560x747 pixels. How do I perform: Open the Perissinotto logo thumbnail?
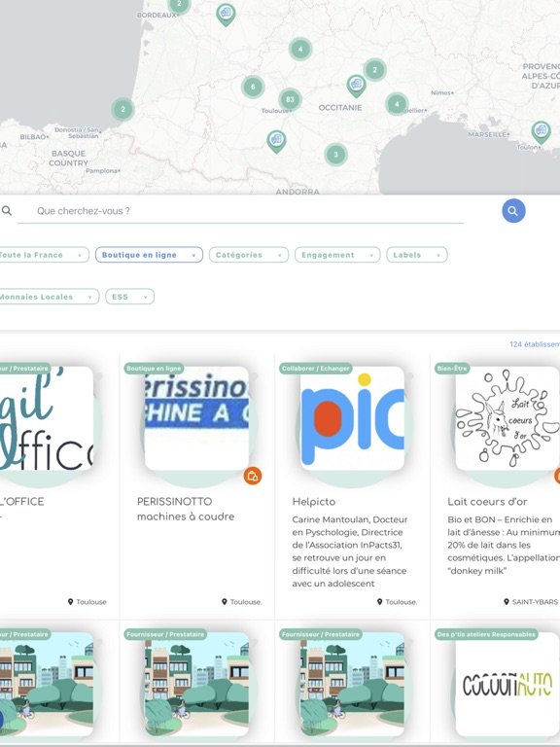pos(196,418)
